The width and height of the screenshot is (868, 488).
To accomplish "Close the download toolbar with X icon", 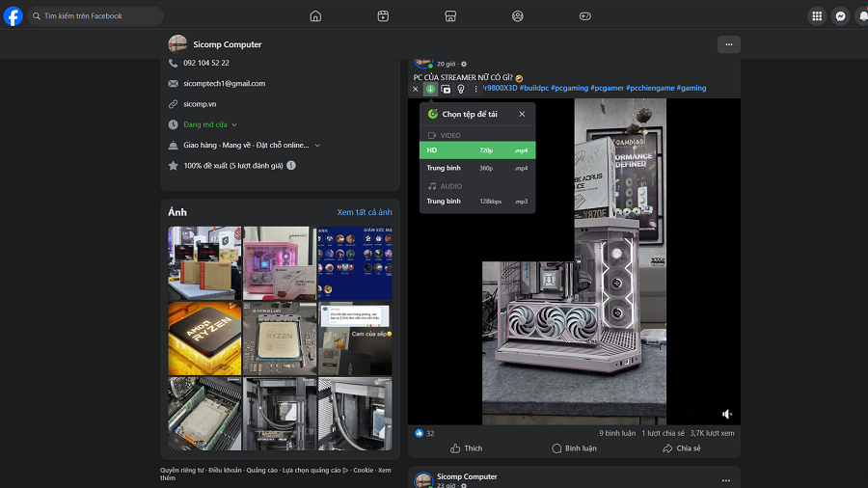I will click(x=416, y=89).
